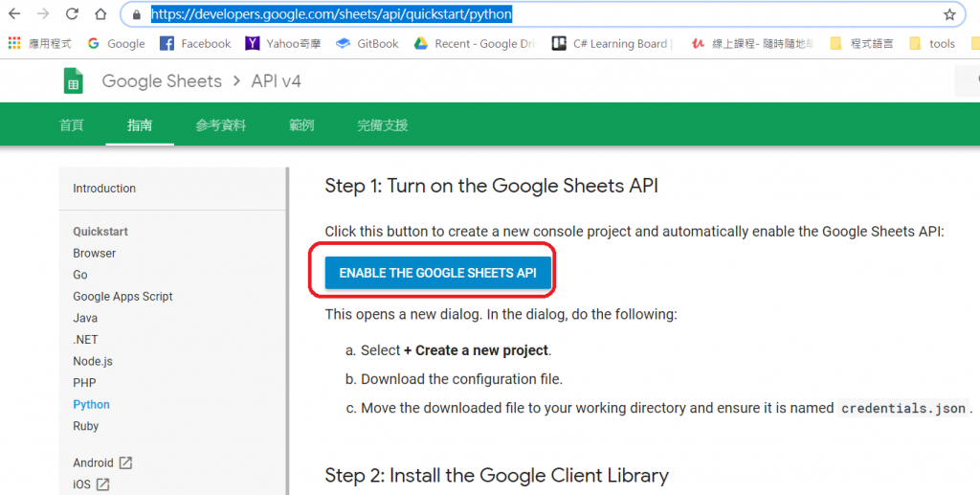980x495 pixels.
Task: View site security lock icon
Action: (x=137, y=14)
